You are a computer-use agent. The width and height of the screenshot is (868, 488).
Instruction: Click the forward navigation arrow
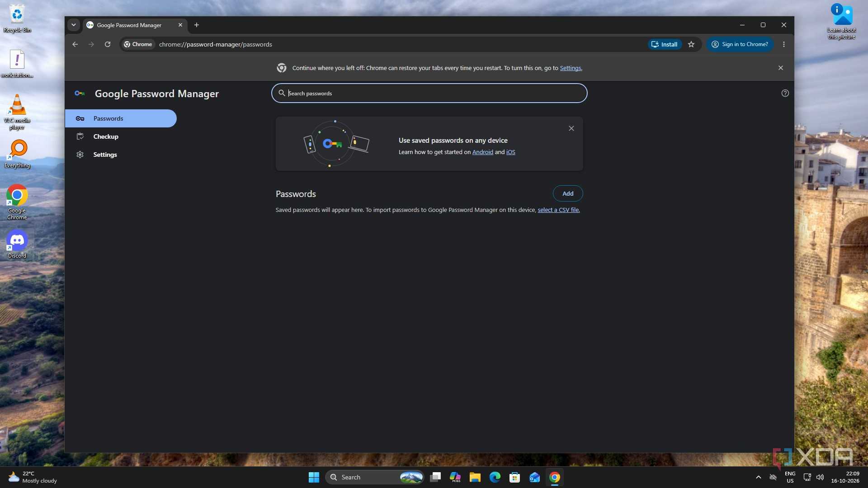click(91, 44)
